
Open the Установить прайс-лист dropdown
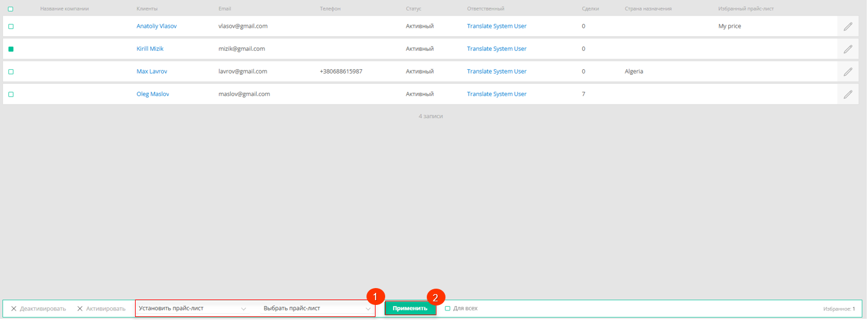(193, 309)
